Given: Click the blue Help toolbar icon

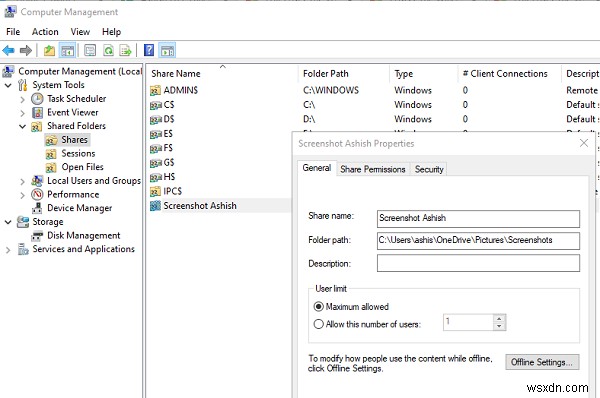Looking at the screenshot, I should pos(149,50).
